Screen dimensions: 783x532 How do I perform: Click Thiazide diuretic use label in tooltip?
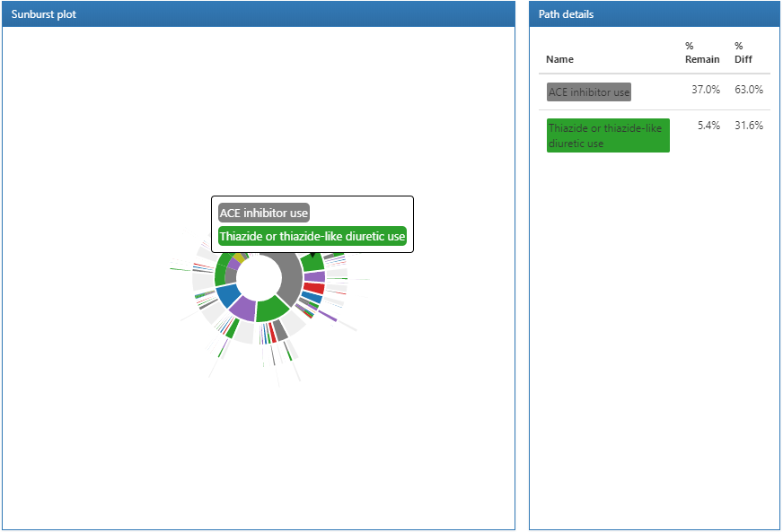point(312,236)
